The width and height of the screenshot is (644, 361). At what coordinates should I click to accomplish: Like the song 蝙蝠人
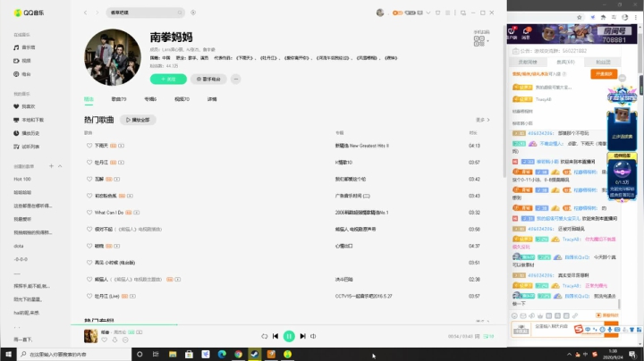click(x=89, y=280)
